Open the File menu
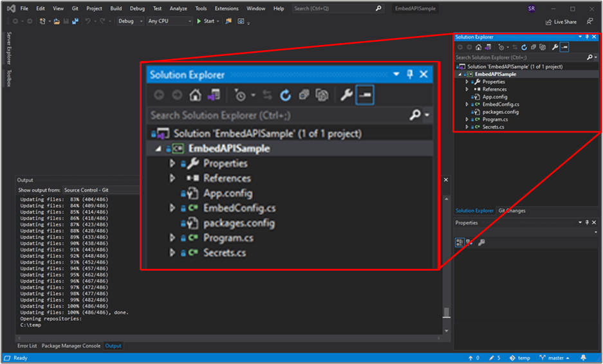The height and width of the screenshot is (364, 603). point(24,8)
